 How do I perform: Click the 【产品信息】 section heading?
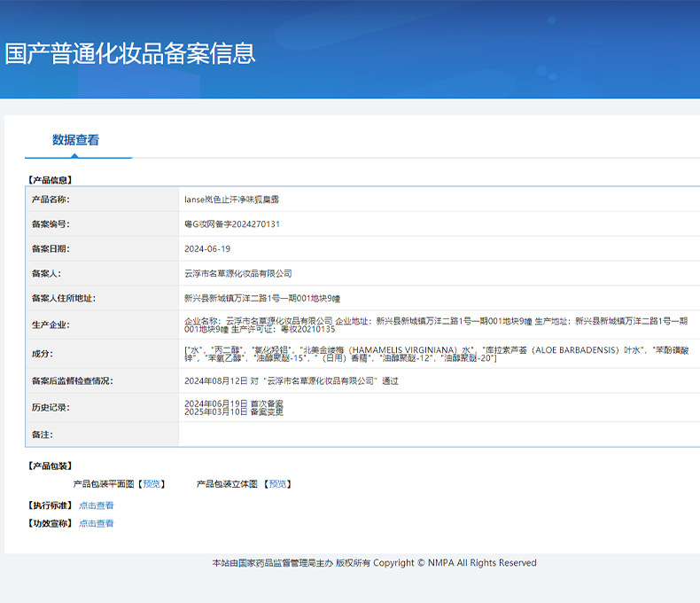50,180
